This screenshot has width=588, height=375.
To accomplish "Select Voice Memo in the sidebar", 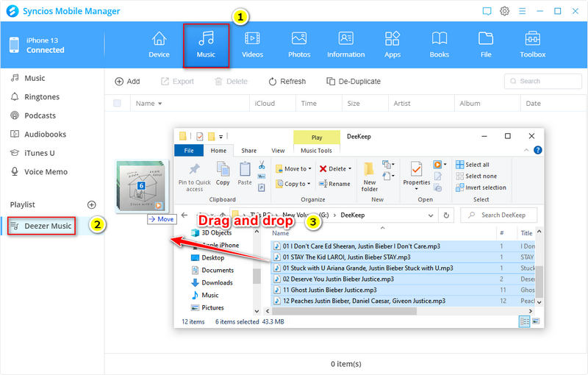I will (x=39, y=172).
